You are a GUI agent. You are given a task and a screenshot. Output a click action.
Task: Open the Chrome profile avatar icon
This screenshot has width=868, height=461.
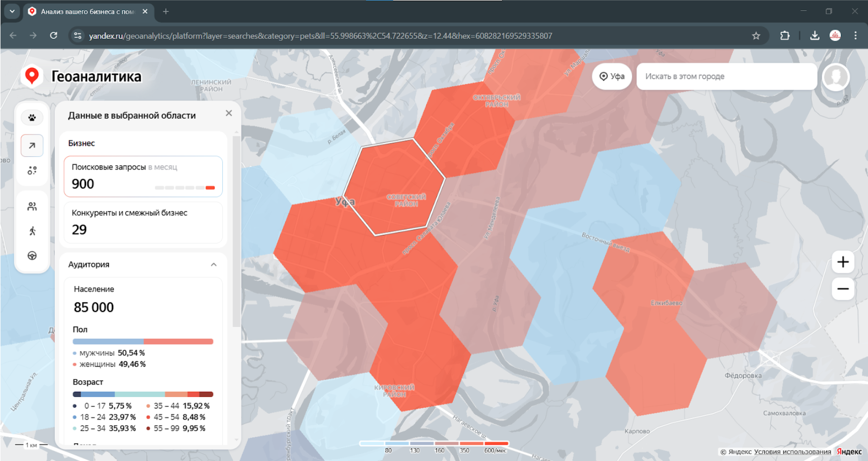tap(835, 35)
